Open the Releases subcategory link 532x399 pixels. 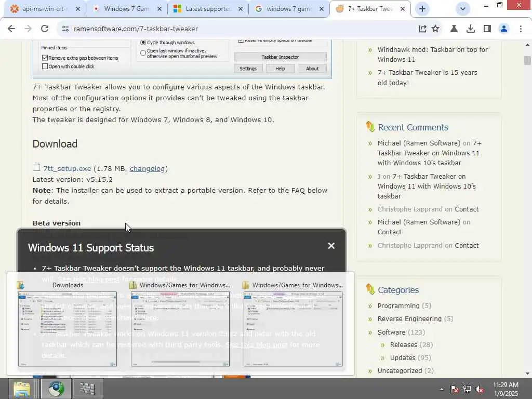pos(403,345)
